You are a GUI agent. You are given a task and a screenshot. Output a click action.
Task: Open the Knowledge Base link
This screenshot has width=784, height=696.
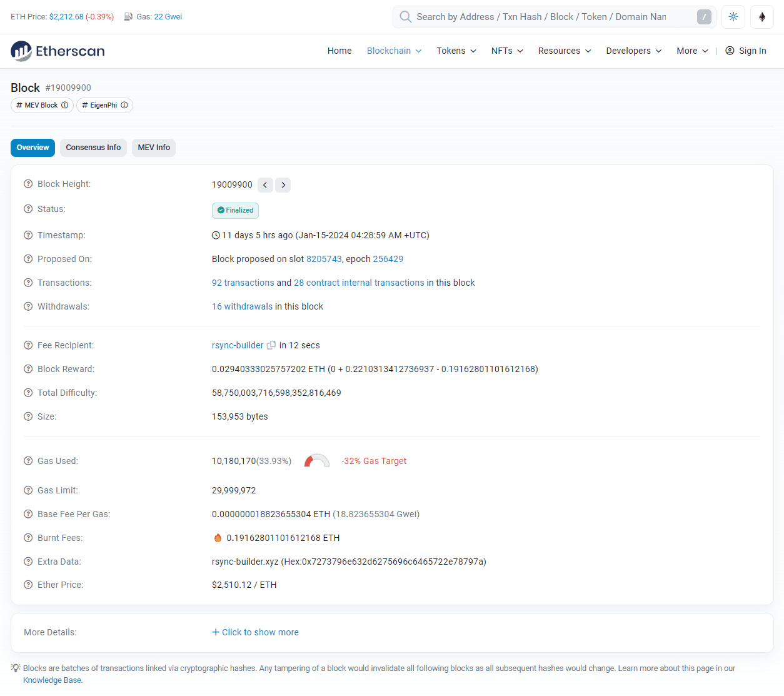[x=52, y=680]
